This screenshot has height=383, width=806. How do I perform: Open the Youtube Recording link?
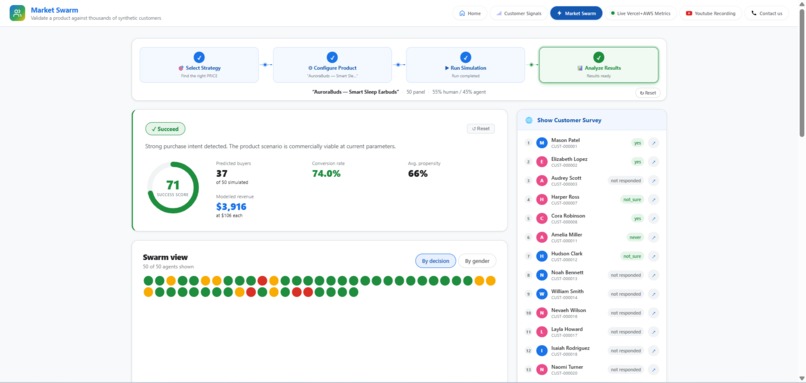pyautogui.click(x=710, y=13)
